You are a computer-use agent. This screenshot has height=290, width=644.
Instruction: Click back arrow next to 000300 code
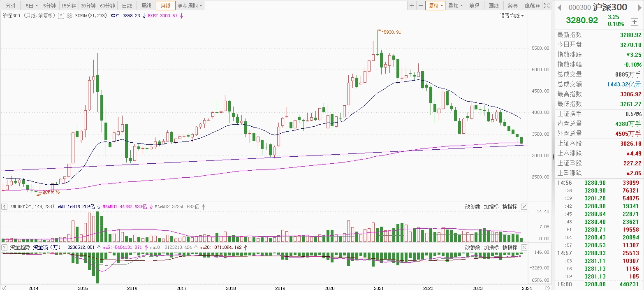coord(560,8)
